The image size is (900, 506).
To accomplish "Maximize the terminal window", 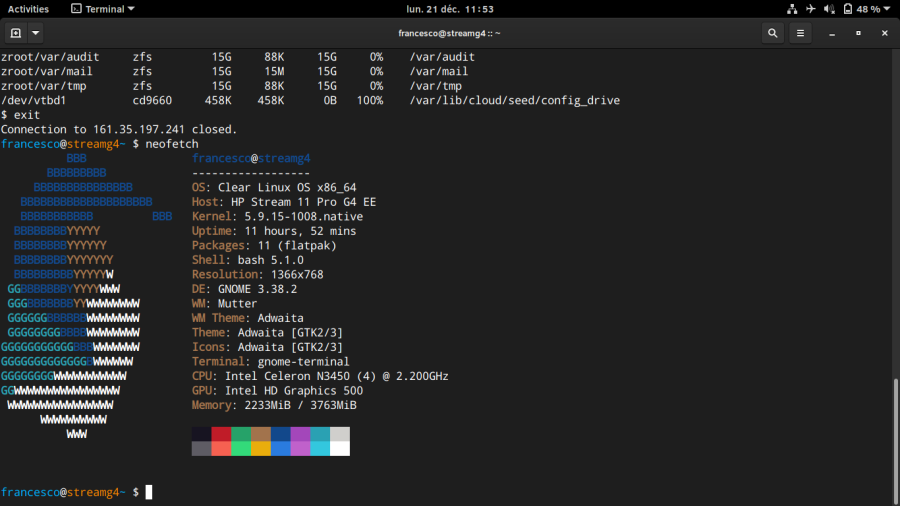I will pos(857,33).
